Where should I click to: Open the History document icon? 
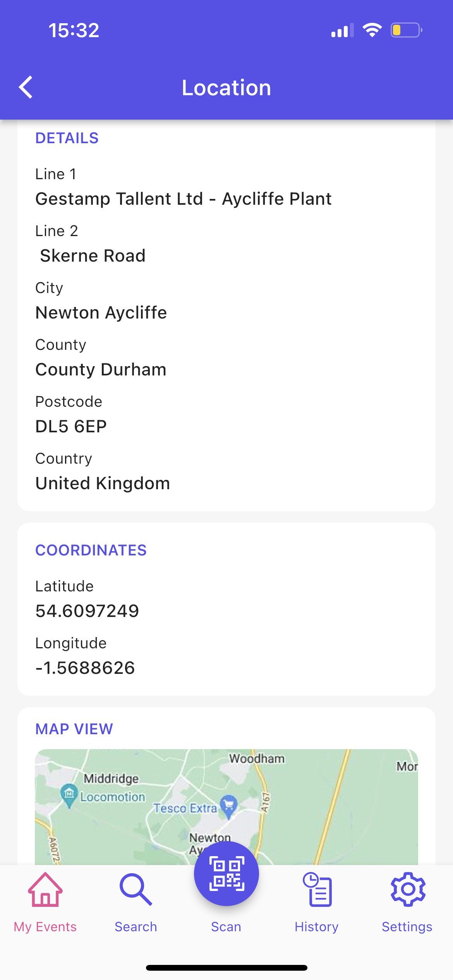(317, 889)
